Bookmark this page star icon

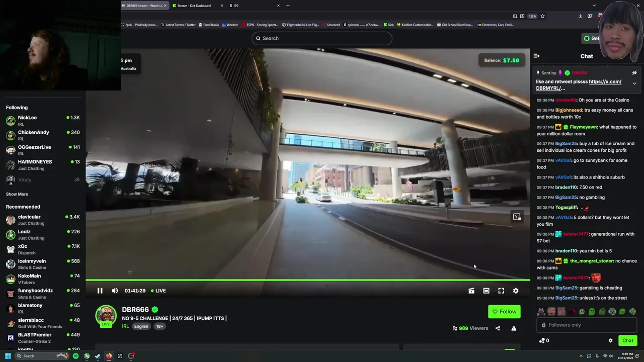542,16
